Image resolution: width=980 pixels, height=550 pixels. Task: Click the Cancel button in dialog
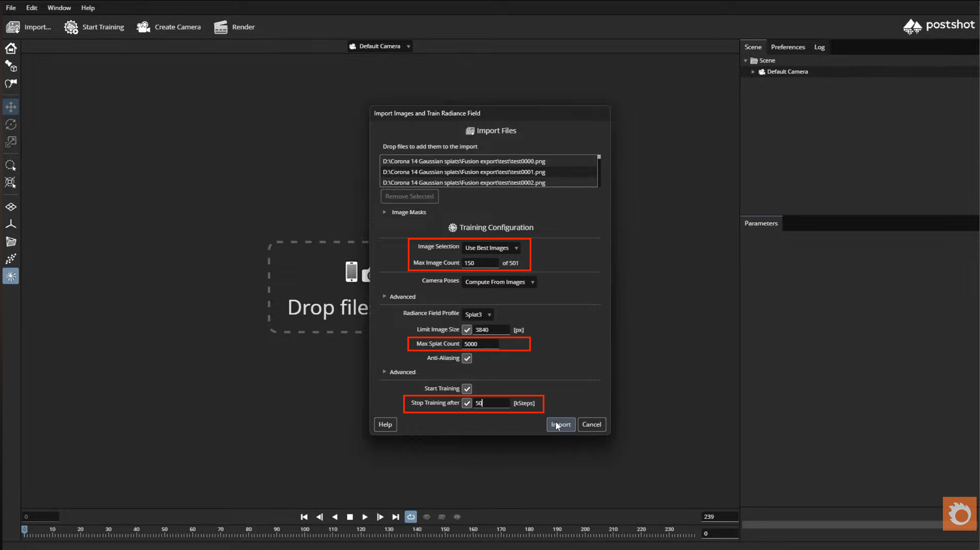pos(592,424)
